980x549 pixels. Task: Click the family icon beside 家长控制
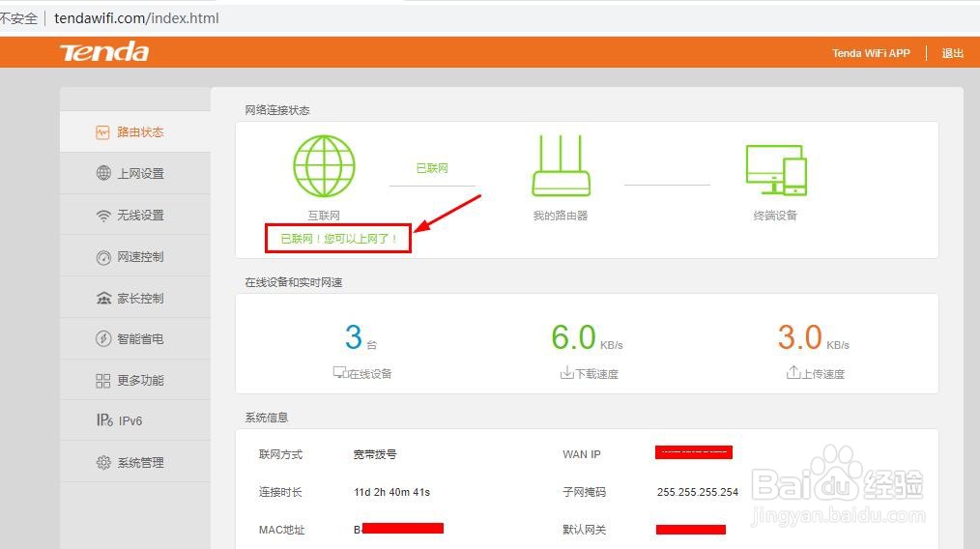click(x=103, y=299)
